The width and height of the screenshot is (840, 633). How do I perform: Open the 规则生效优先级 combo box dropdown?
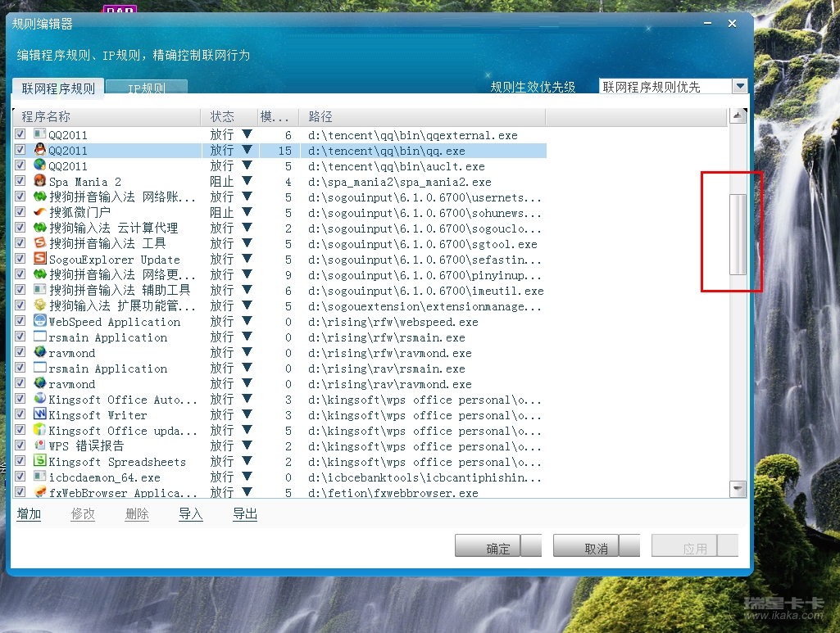pos(740,86)
